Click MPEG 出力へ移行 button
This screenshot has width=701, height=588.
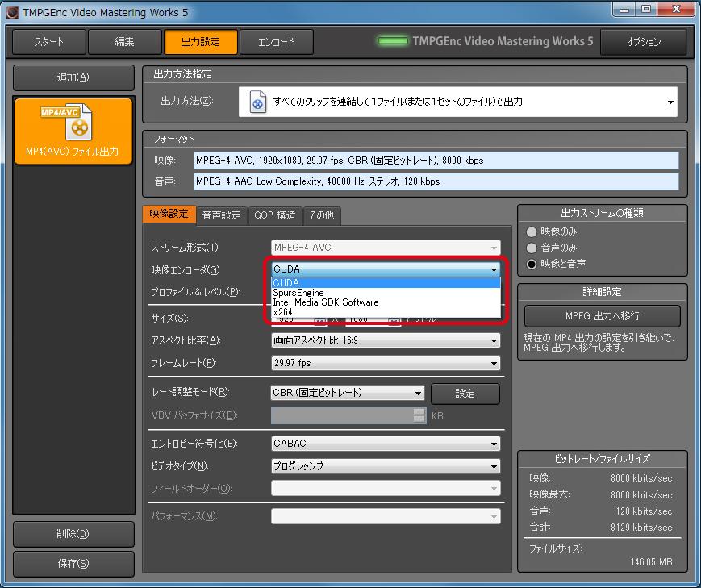coord(603,316)
